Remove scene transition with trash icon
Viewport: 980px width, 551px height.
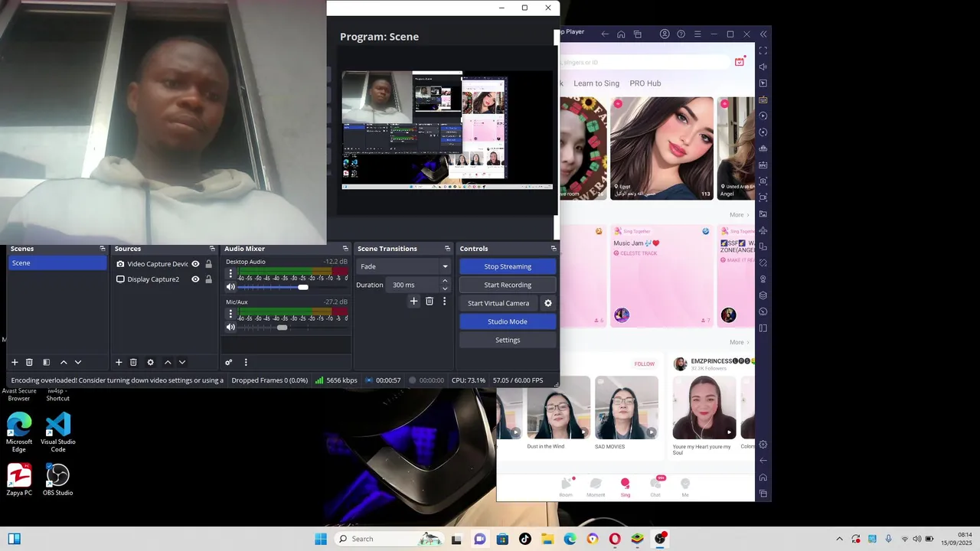tap(430, 302)
